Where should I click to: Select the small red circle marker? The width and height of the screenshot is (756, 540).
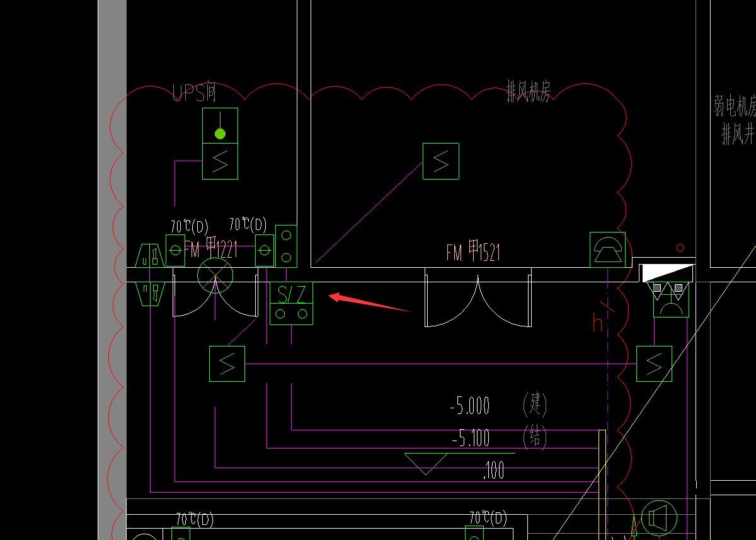[x=680, y=248]
